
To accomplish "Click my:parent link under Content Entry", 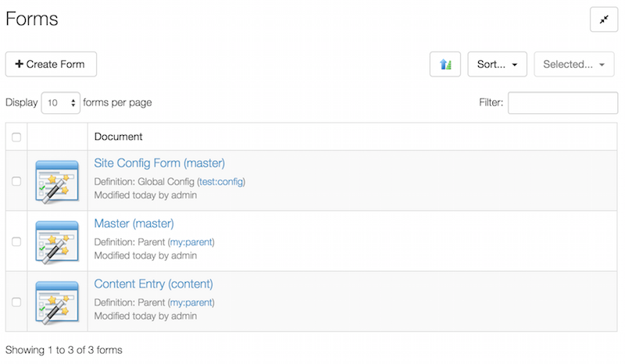I will point(191,303).
